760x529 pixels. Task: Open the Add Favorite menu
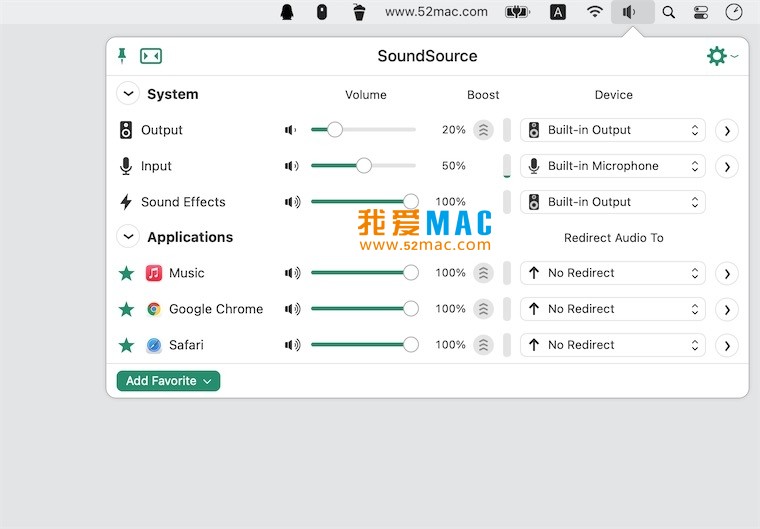coord(168,381)
